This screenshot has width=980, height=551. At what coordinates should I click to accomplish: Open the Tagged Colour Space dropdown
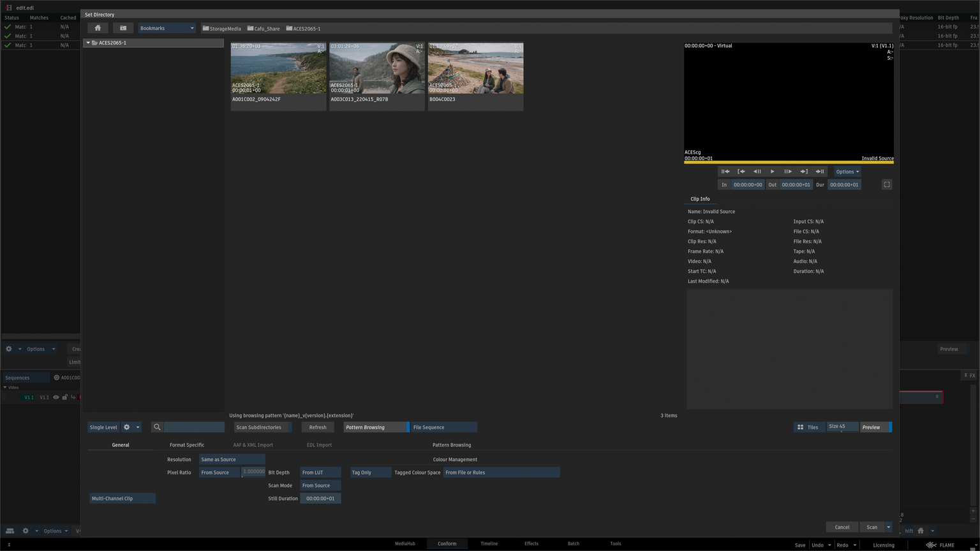click(x=501, y=473)
